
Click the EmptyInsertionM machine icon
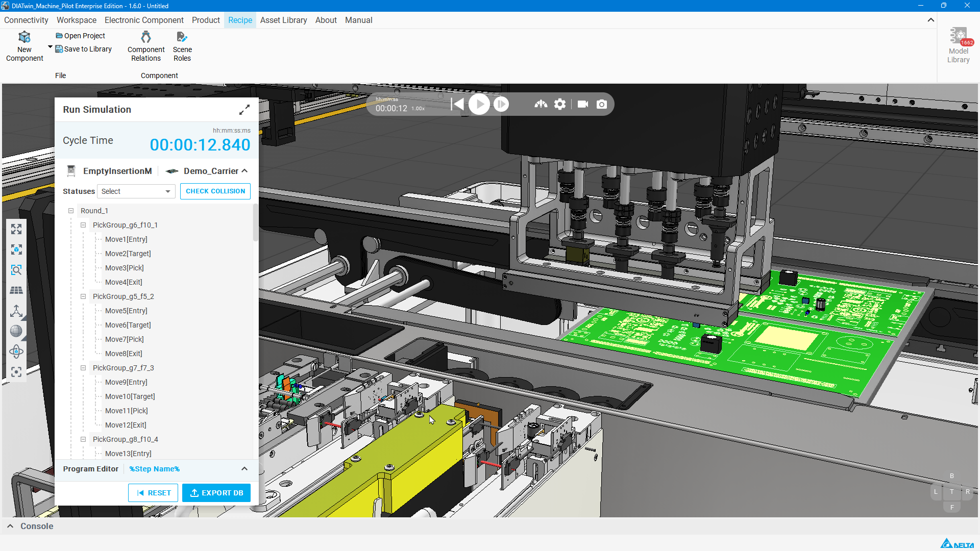click(x=71, y=171)
